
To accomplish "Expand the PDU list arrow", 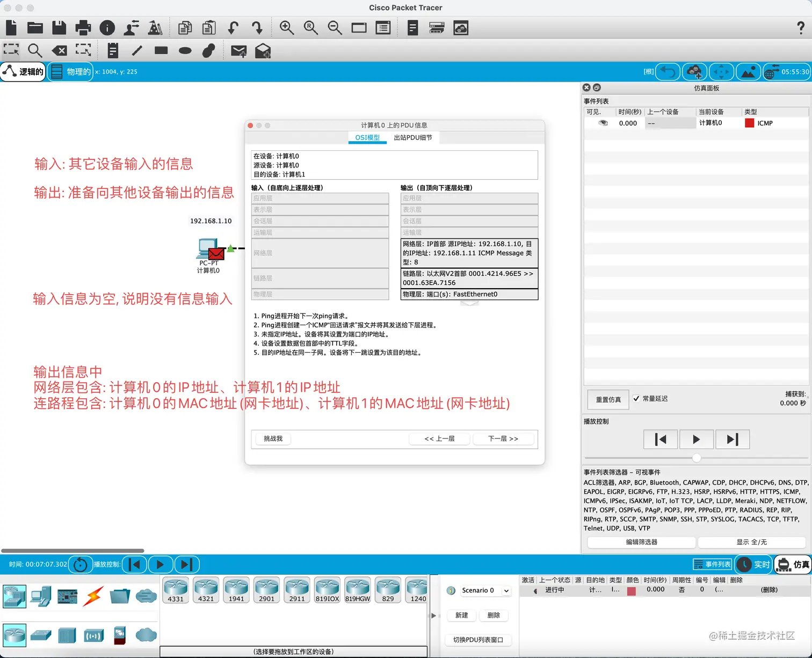I will (x=433, y=616).
